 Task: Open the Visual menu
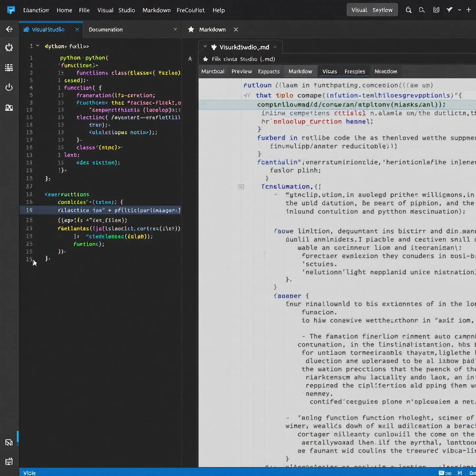coord(105,10)
